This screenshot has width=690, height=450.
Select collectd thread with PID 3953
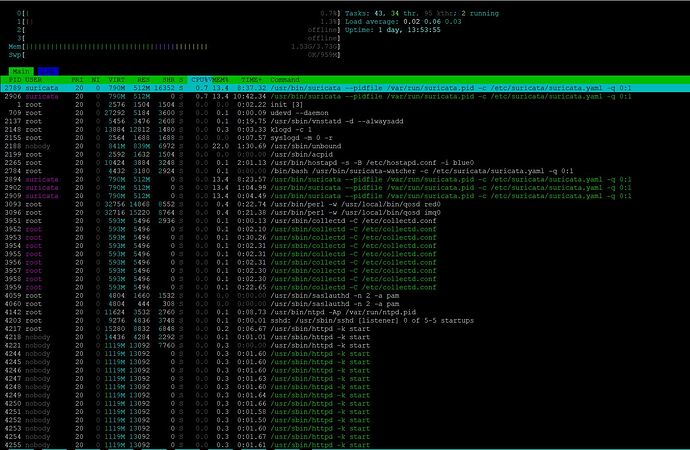tap(220, 238)
